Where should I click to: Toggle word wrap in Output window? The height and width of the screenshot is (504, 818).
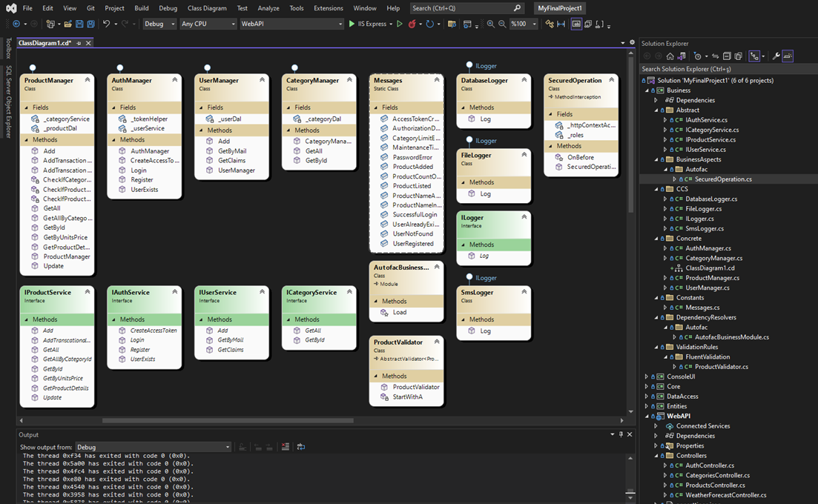pyautogui.click(x=301, y=447)
